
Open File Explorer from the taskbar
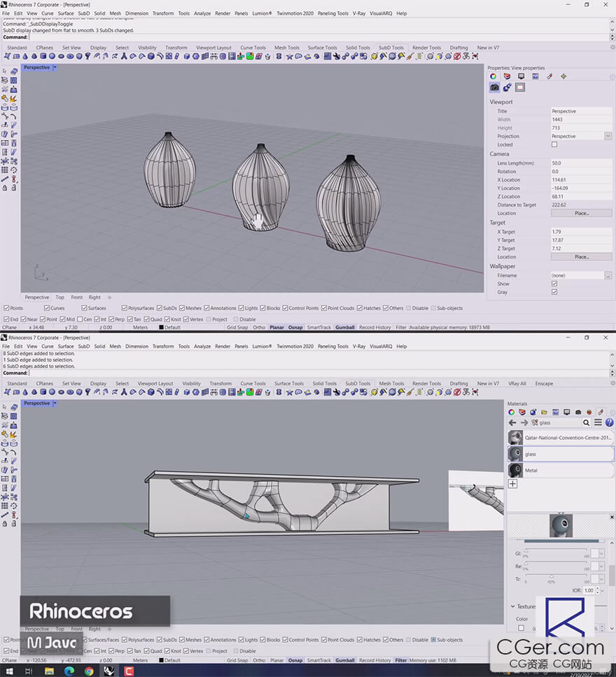click(x=49, y=671)
